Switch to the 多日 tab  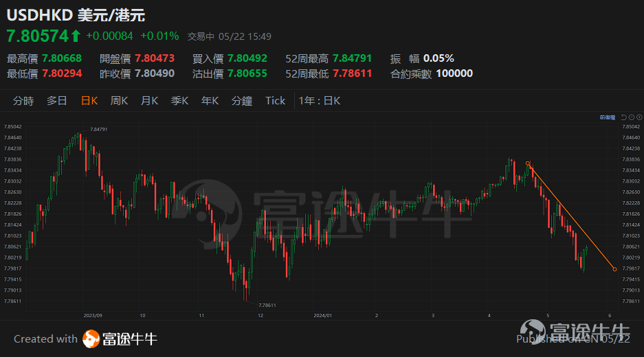tap(56, 100)
